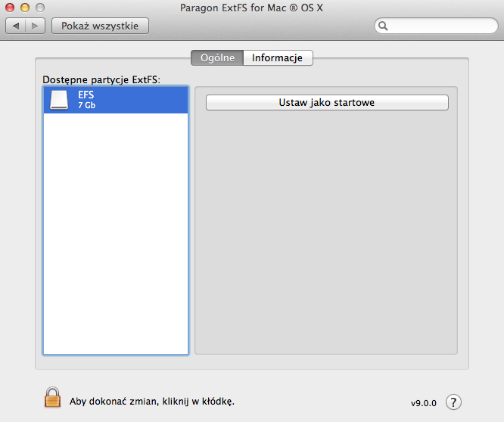This screenshot has height=422, width=504.
Task: Switch to the Ogólne tab
Action: (x=217, y=57)
